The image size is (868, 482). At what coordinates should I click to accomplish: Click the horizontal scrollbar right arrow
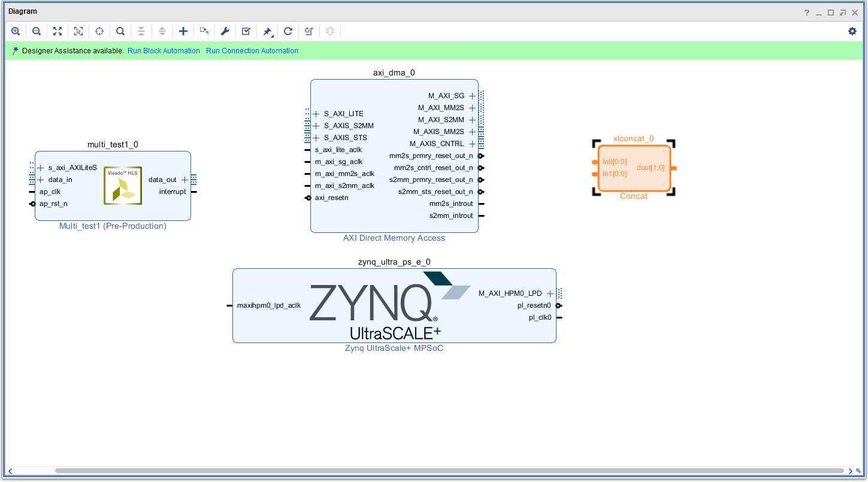coord(850,471)
